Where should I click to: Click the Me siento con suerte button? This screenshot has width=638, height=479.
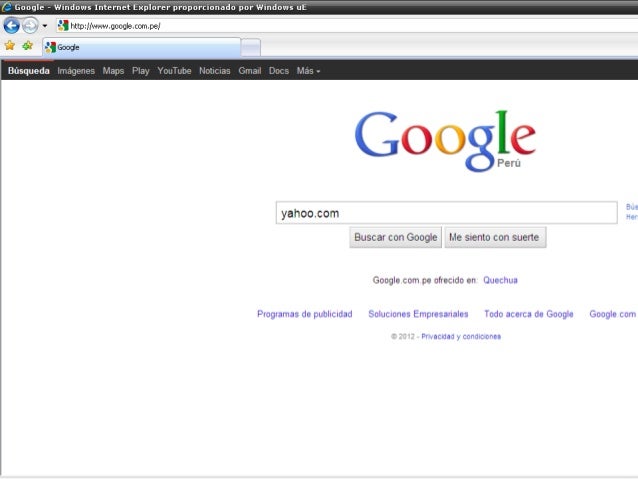(495, 237)
